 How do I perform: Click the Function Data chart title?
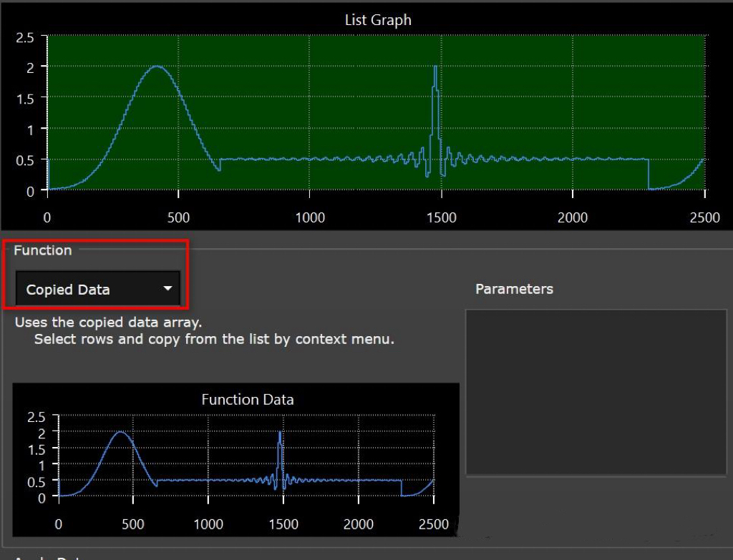point(248,399)
